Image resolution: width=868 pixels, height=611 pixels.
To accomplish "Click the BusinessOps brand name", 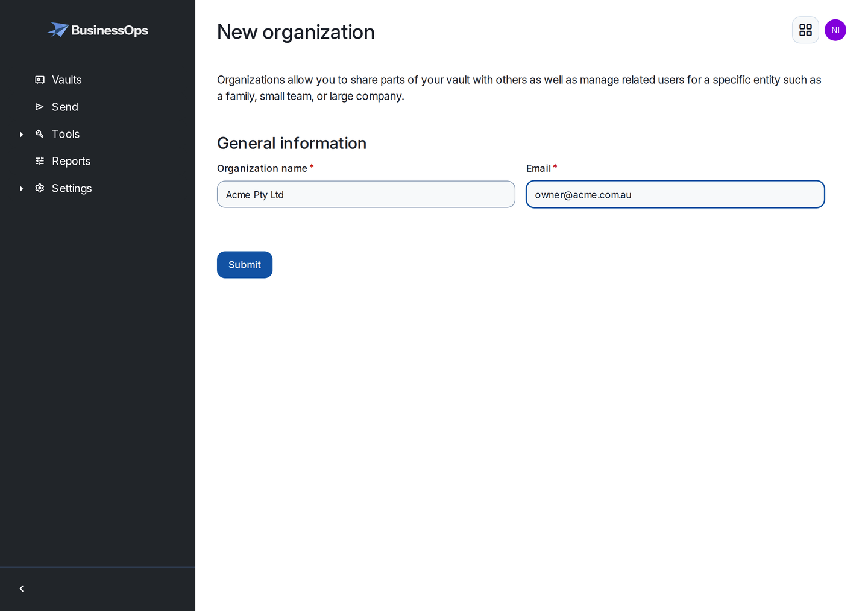I will 110,30.
